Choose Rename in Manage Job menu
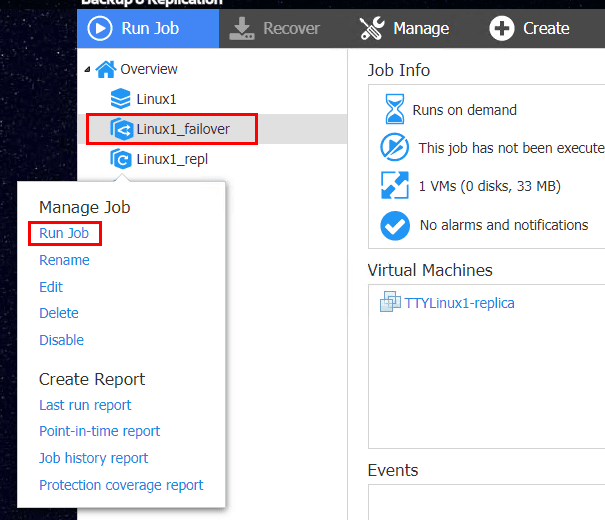 click(64, 260)
